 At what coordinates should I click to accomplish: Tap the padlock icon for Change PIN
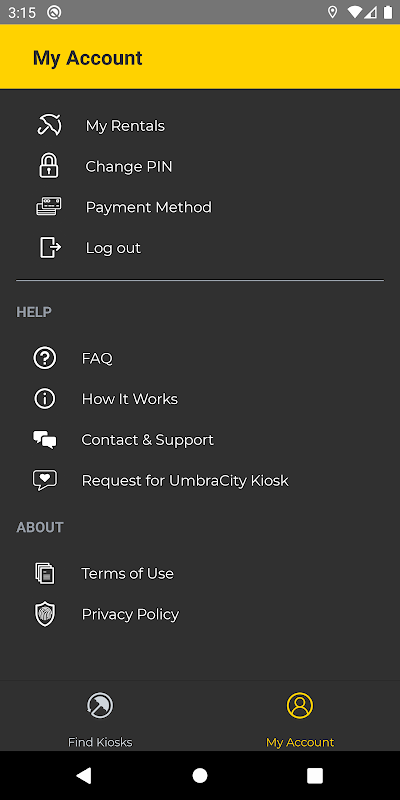(x=49, y=166)
